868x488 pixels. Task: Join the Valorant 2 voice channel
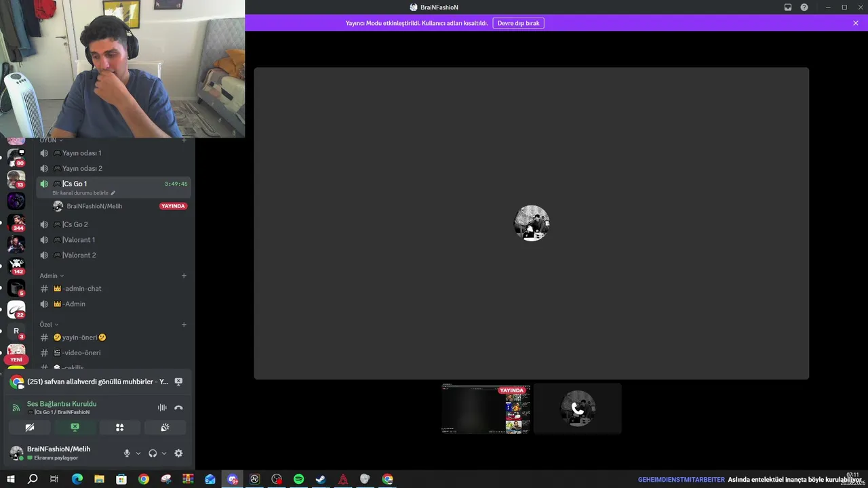click(113, 255)
